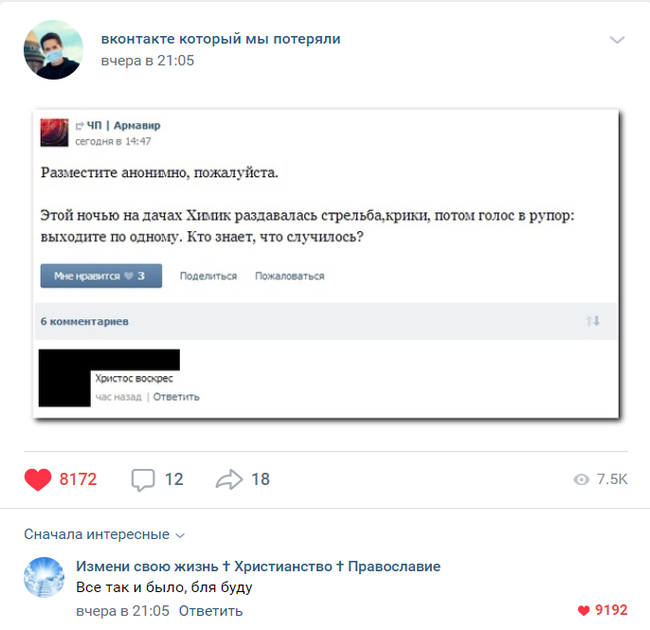Expand post options chevron at top right

coord(617,40)
